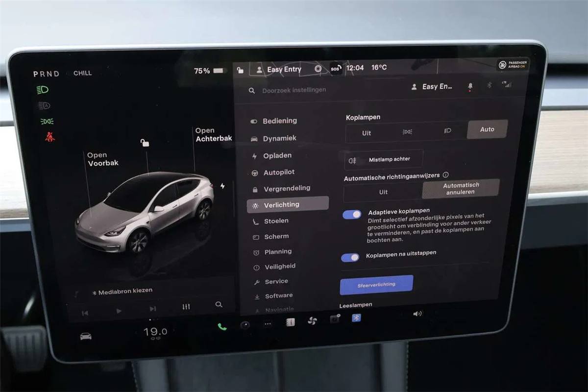Open Easy Entry profile selector in settings
Viewport: 588px width, 392px height.
pyautogui.click(x=432, y=87)
